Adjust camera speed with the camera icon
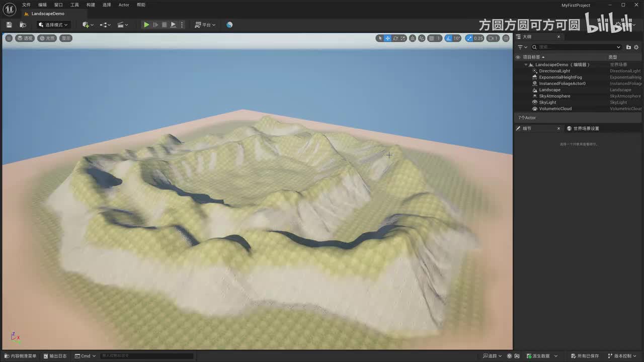This screenshot has height=362, width=644. coord(493,38)
